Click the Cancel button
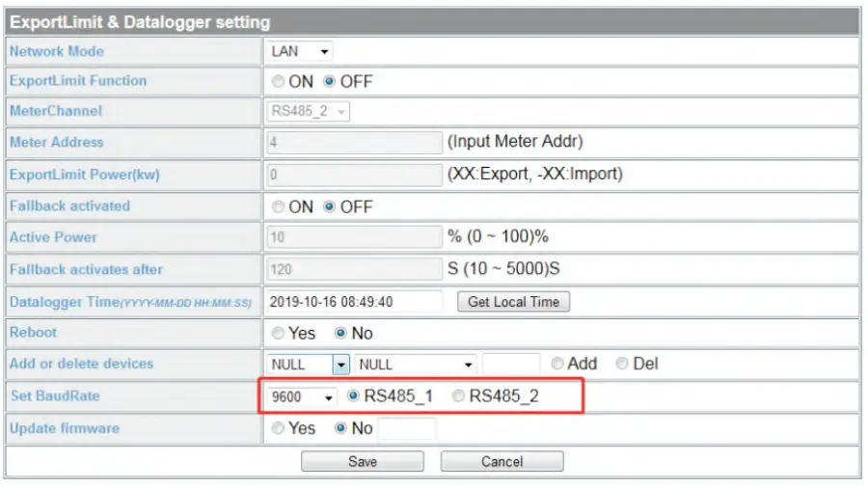The height and width of the screenshot is (489, 868). click(x=502, y=461)
